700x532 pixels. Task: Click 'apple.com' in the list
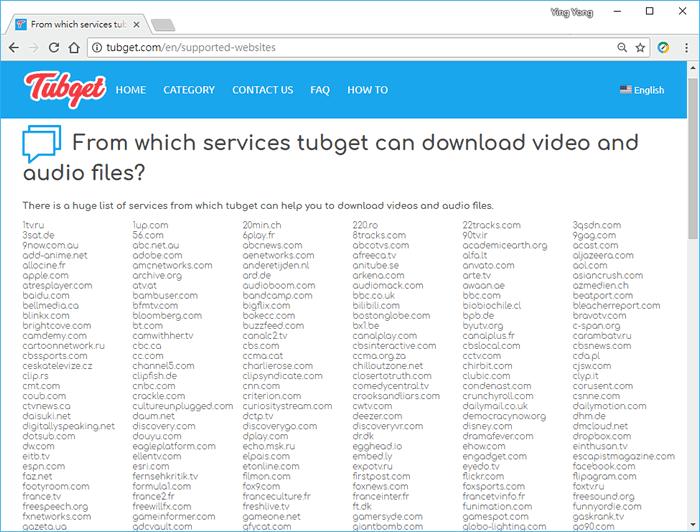click(x=46, y=275)
